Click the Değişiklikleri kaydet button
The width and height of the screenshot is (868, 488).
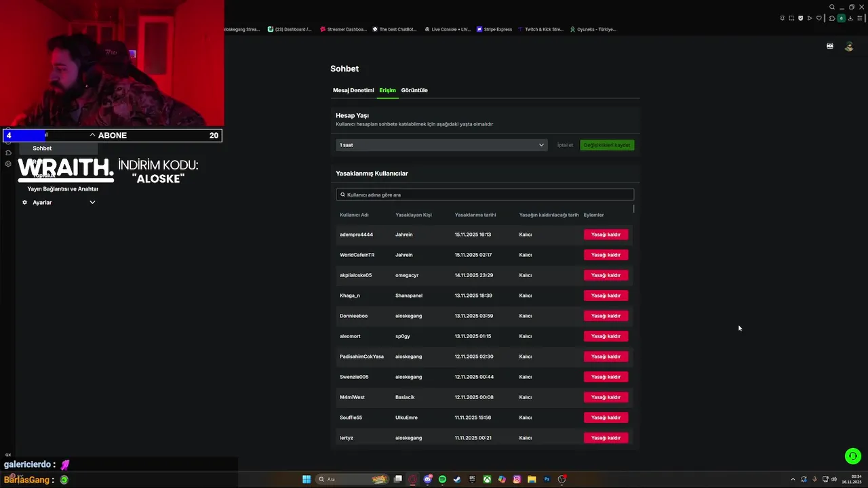click(607, 145)
